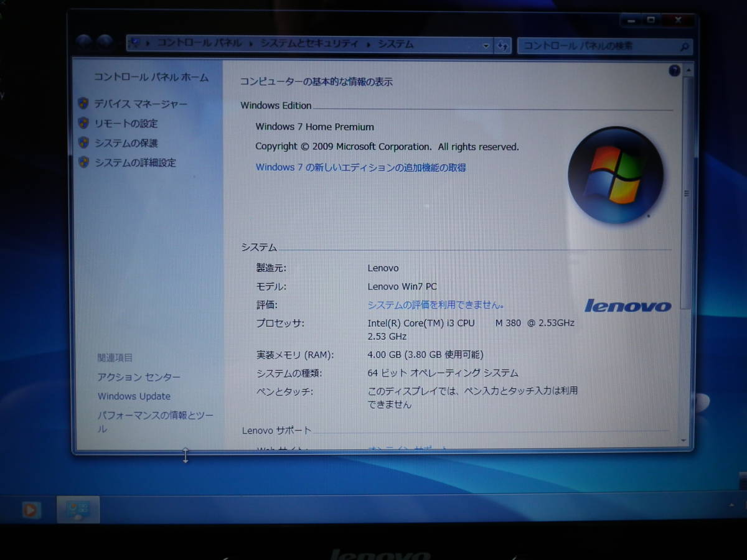747x560 pixels.
Task: Open Windows Update link in sidebar
Action: 134,396
